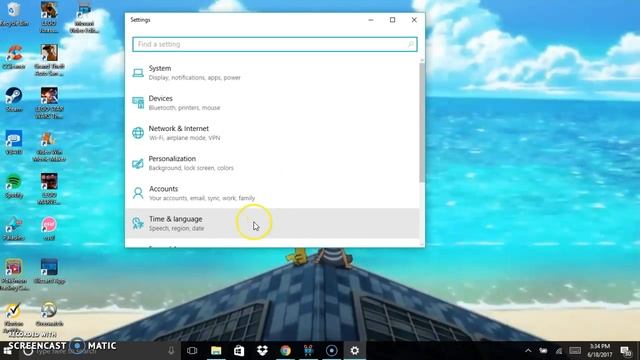Open Time & language icon
Viewport: 640px width, 360px height.
tap(138, 223)
